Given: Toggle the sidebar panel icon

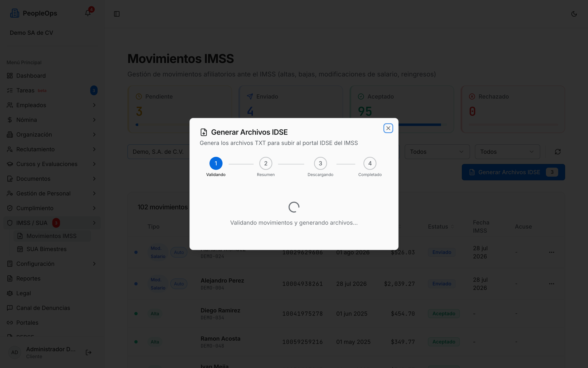Looking at the screenshot, I should tap(117, 14).
